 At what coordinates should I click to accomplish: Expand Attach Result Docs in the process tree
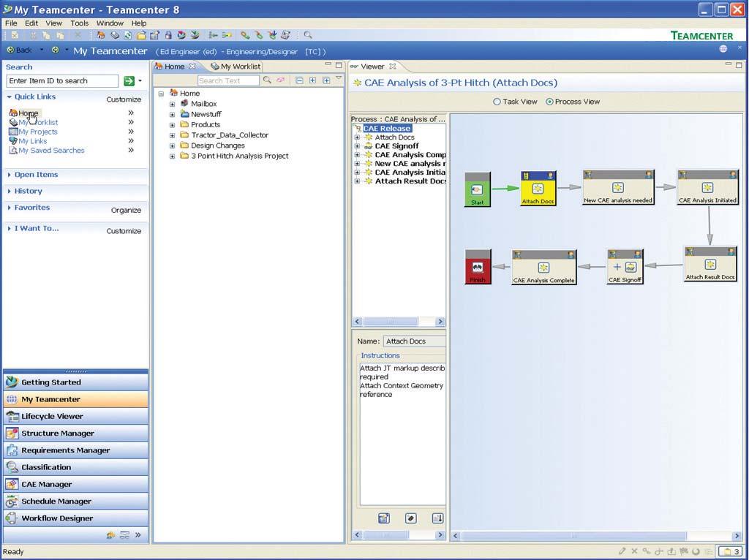coord(357,181)
